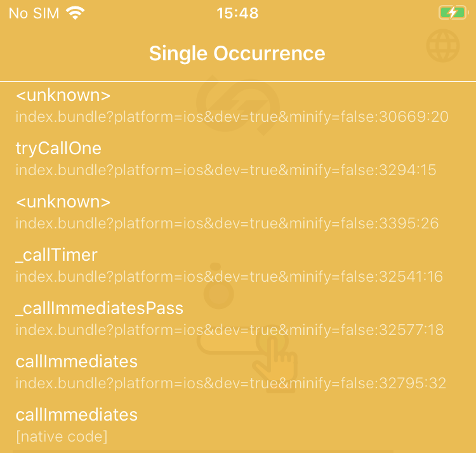The height and width of the screenshot is (453, 476).
Task: Select the tryCallOne stack frame
Action: 58,148
